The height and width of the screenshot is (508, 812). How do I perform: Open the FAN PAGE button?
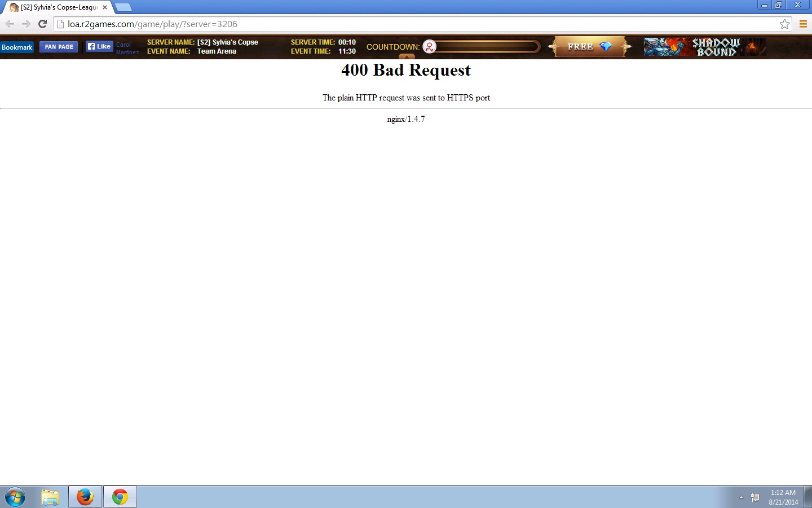59,47
